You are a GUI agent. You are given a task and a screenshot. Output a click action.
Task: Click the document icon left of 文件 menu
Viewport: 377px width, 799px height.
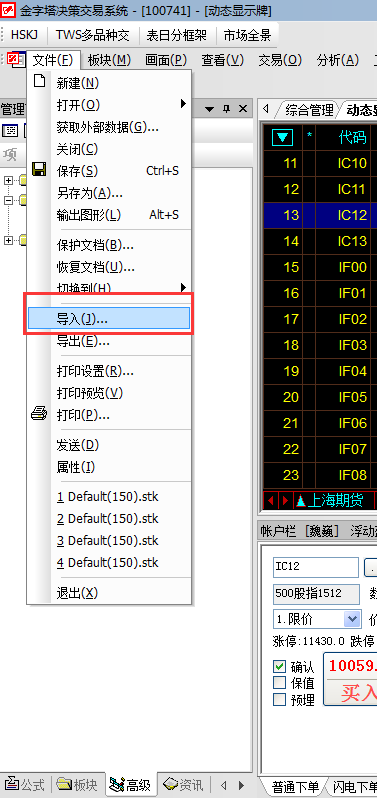(16, 60)
